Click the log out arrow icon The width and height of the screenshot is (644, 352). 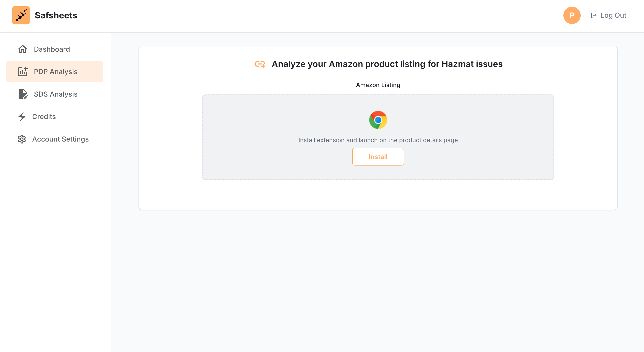point(594,16)
